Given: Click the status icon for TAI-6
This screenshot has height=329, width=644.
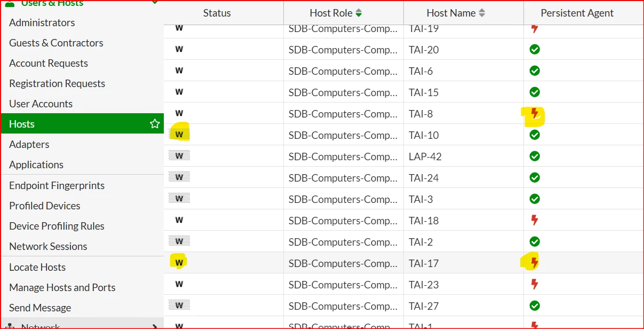Looking at the screenshot, I should [x=179, y=70].
